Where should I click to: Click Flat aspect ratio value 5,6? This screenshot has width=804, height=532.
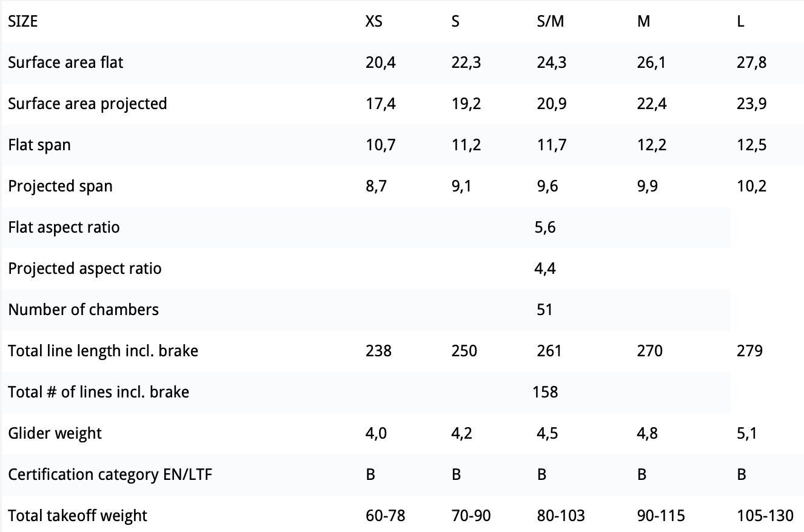click(545, 227)
